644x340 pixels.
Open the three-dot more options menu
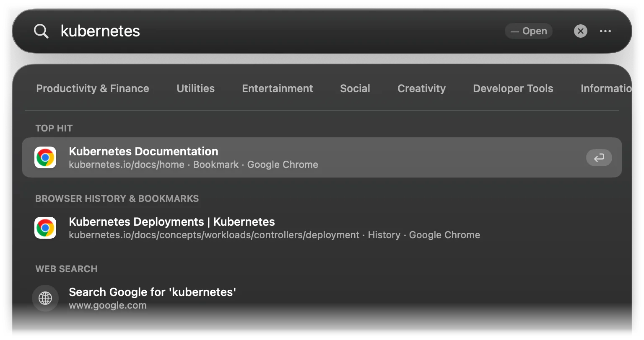pyautogui.click(x=605, y=31)
